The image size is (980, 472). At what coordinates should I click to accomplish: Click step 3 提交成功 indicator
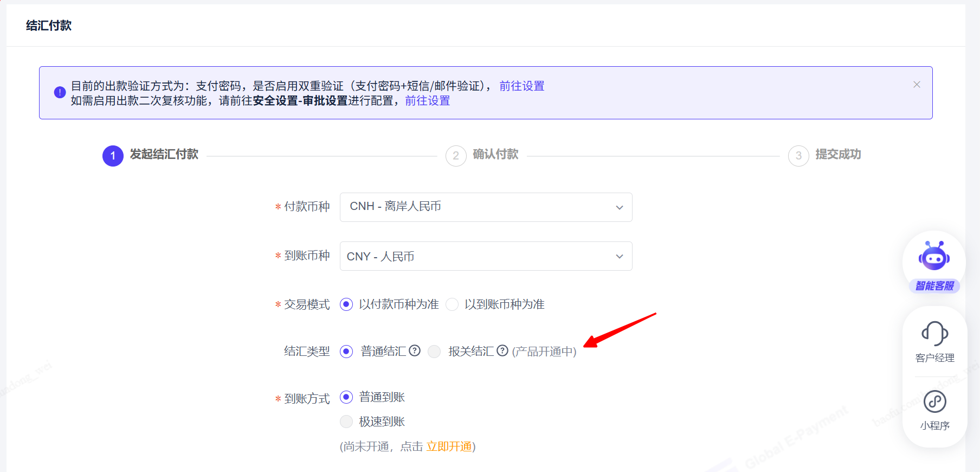[x=798, y=156]
